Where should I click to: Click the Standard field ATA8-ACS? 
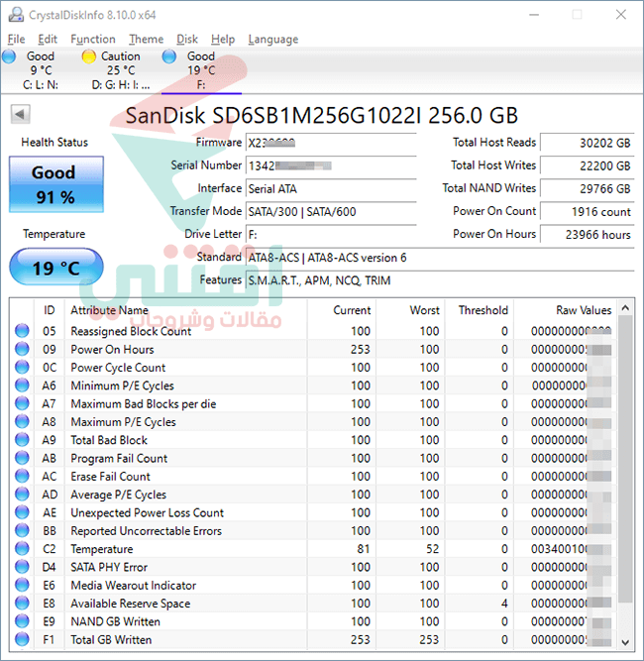[440, 257]
